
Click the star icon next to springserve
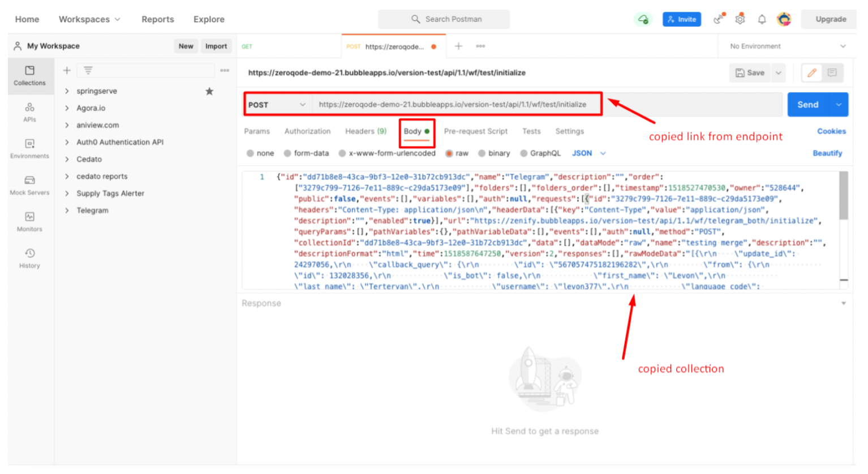(x=209, y=91)
